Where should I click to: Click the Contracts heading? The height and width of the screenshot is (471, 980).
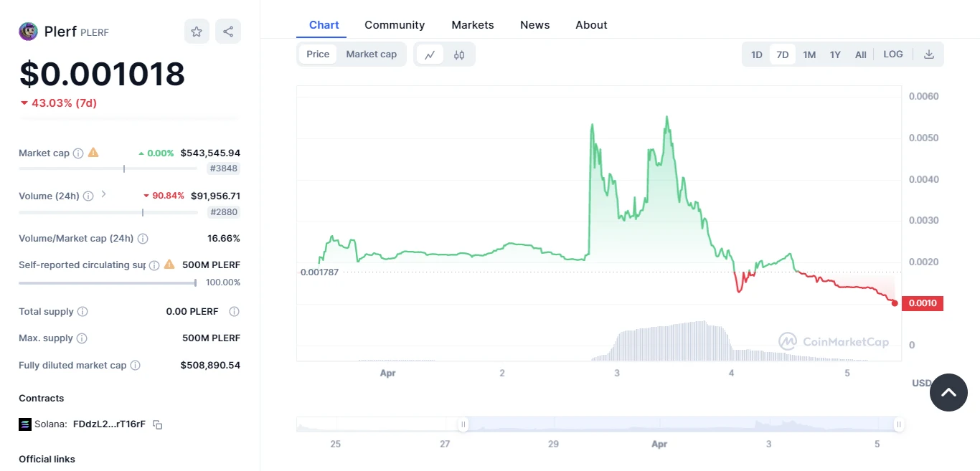click(41, 399)
